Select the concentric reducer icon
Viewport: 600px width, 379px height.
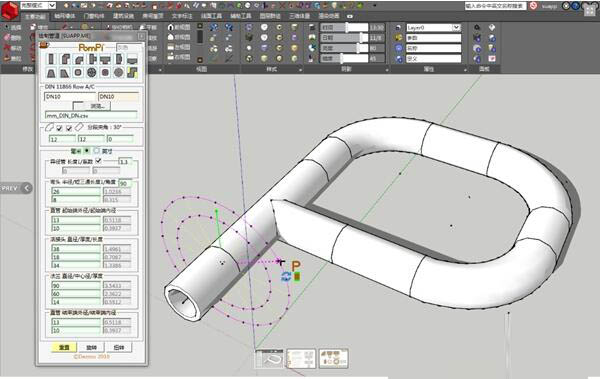point(51,72)
